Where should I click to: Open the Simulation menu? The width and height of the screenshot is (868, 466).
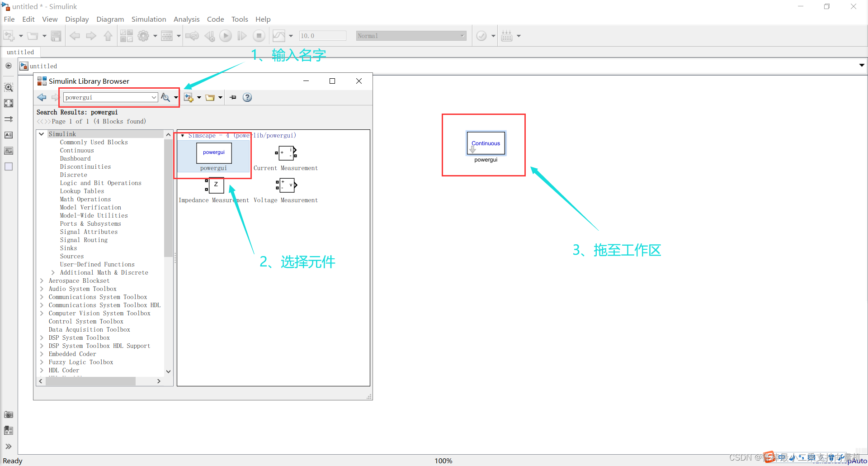(149, 19)
